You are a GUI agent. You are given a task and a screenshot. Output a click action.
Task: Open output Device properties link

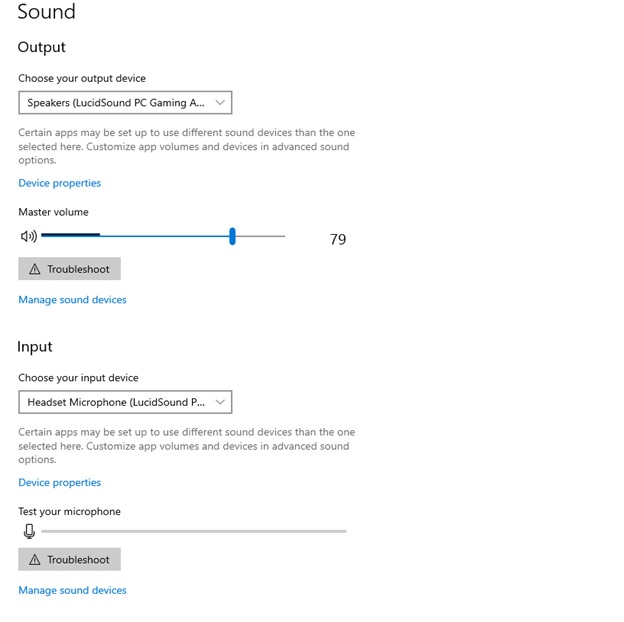(x=60, y=183)
